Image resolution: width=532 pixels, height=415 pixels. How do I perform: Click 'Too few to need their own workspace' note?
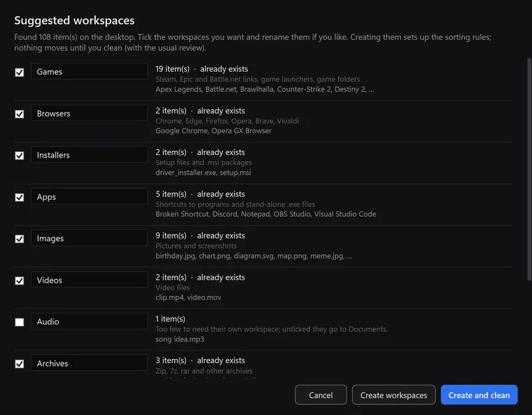(271, 329)
